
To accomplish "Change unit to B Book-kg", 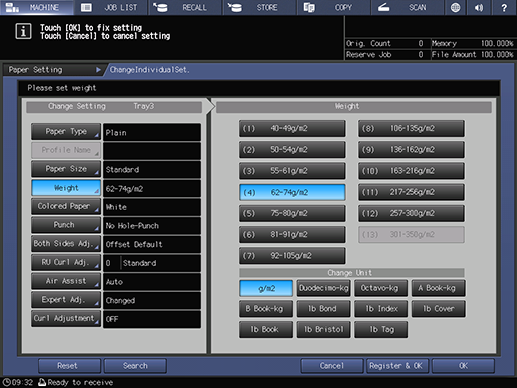I will [266, 309].
